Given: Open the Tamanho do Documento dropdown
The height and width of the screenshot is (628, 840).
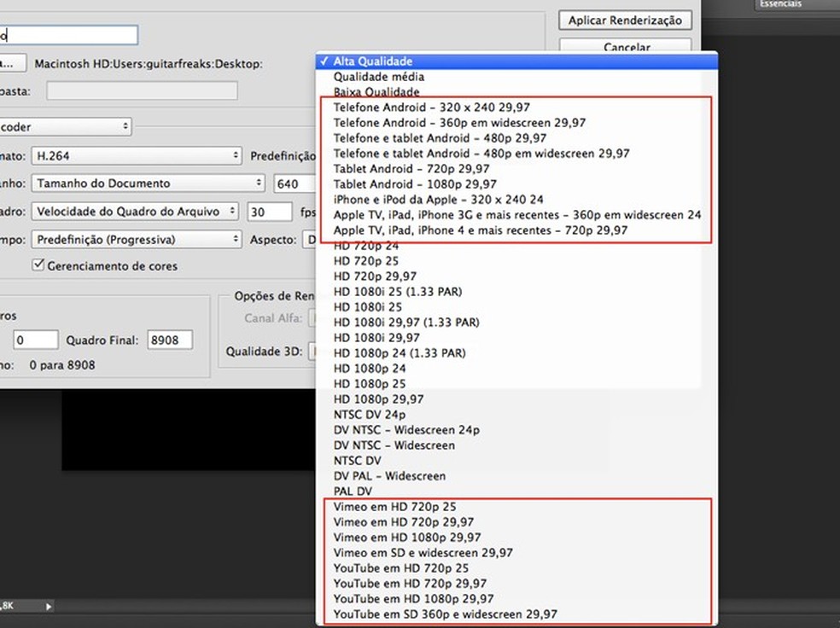Looking at the screenshot, I should click(148, 183).
